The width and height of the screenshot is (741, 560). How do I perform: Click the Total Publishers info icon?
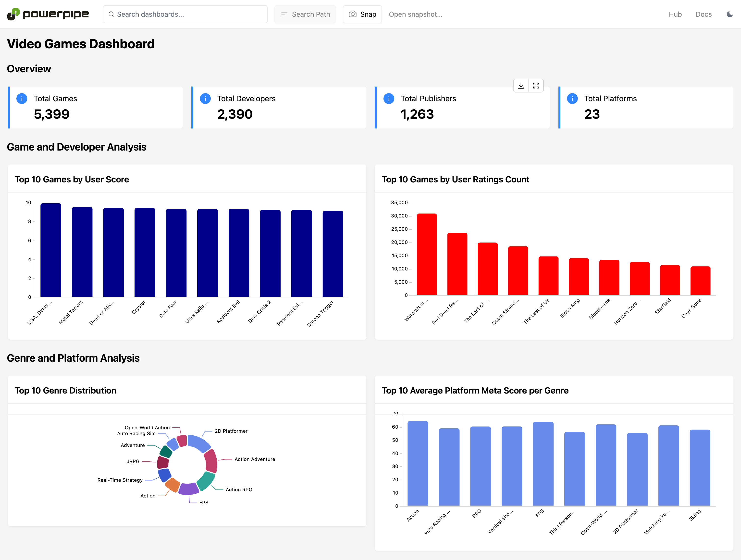(389, 99)
